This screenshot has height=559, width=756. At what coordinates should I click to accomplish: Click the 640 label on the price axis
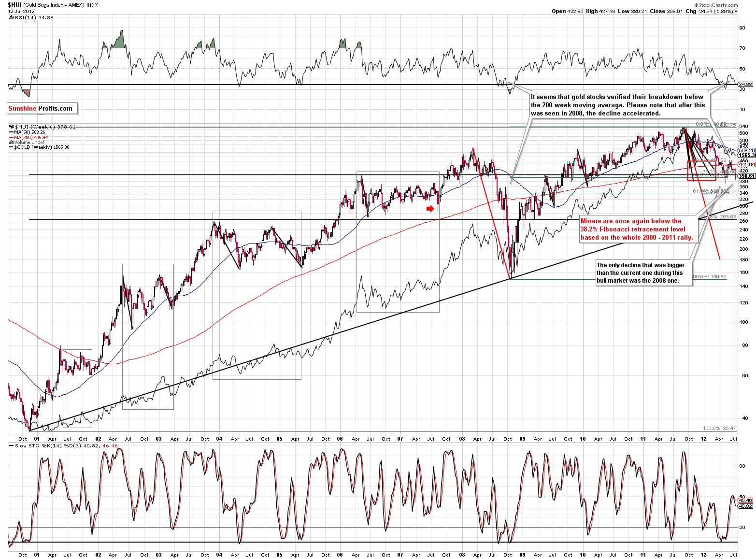click(x=743, y=127)
